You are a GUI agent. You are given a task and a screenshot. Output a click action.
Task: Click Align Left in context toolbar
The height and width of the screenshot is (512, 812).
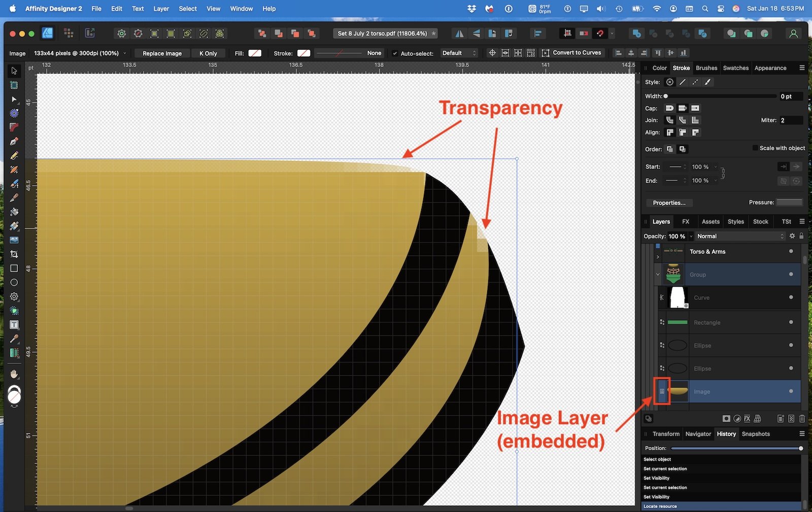coord(618,53)
